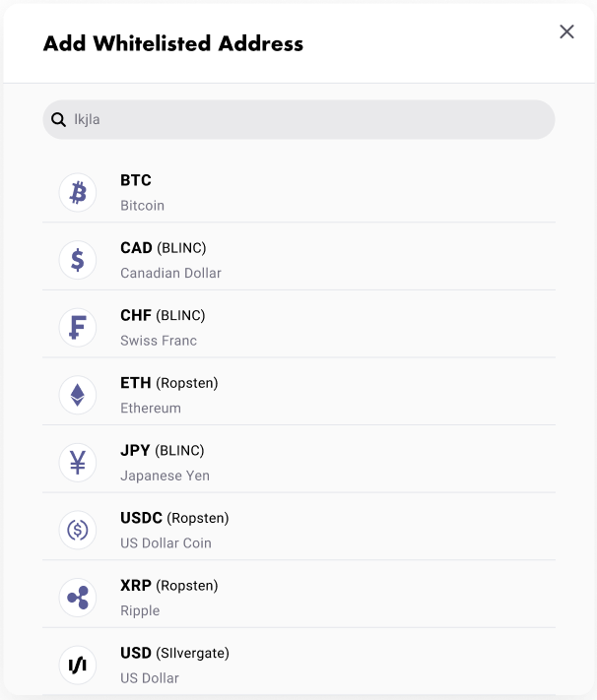The image size is (597, 700).
Task: Click the magnifier search icon
Action: (x=58, y=120)
